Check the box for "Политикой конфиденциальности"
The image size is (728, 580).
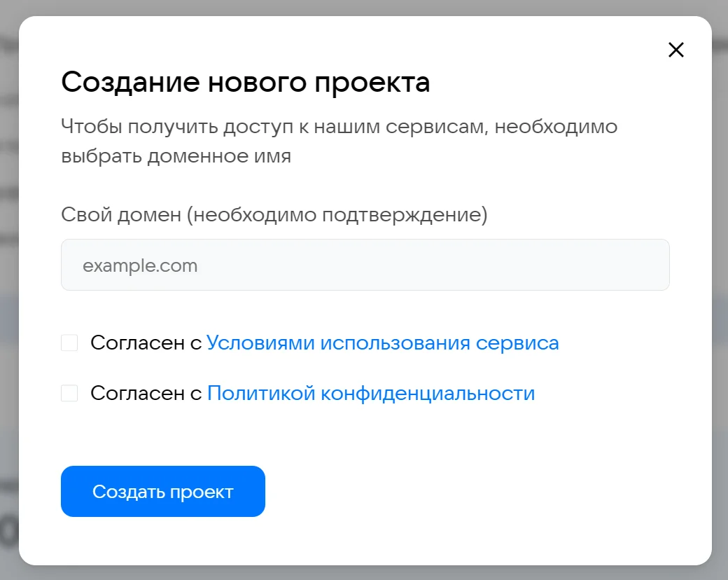pos(69,394)
